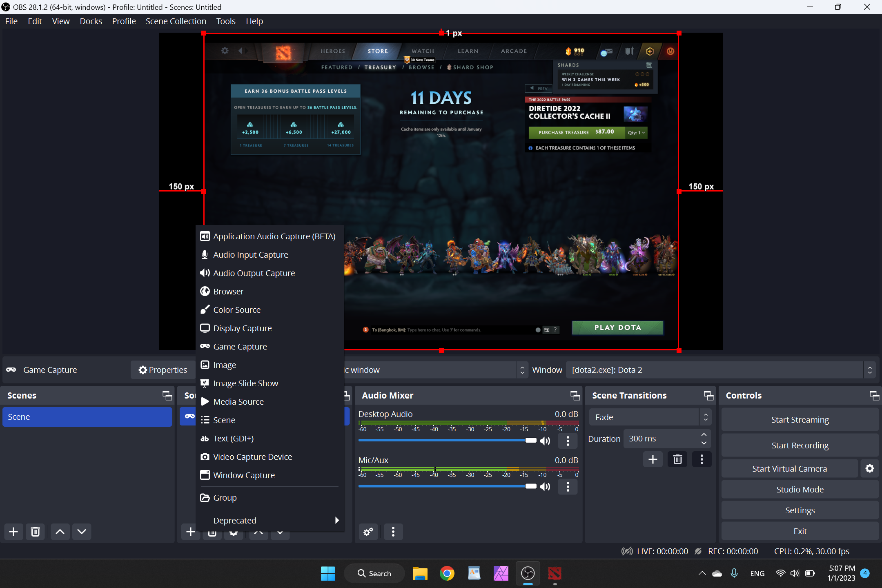
Task: Click Start Streaming
Action: [800, 420]
